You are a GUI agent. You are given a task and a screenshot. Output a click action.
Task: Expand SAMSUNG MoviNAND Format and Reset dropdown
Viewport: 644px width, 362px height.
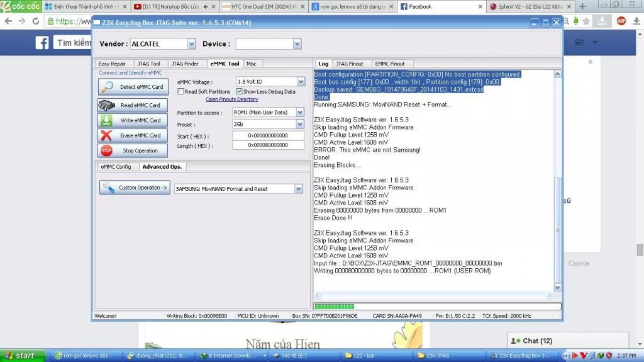[x=299, y=189]
